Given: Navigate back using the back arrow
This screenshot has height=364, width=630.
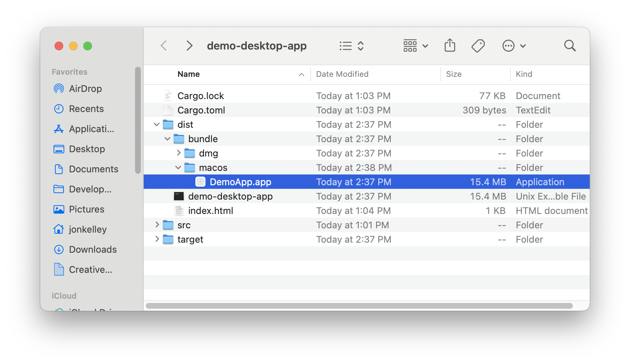Looking at the screenshot, I should pyautogui.click(x=164, y=46).
